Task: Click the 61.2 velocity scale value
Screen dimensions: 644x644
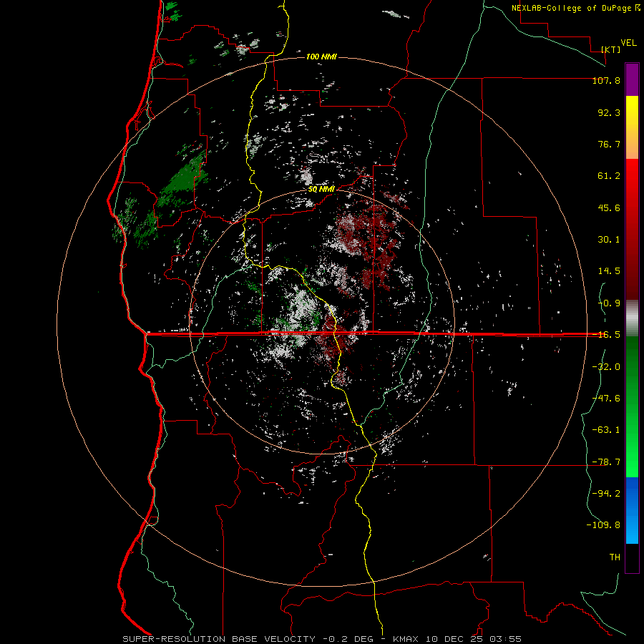Action: click(x=609, y=176)
